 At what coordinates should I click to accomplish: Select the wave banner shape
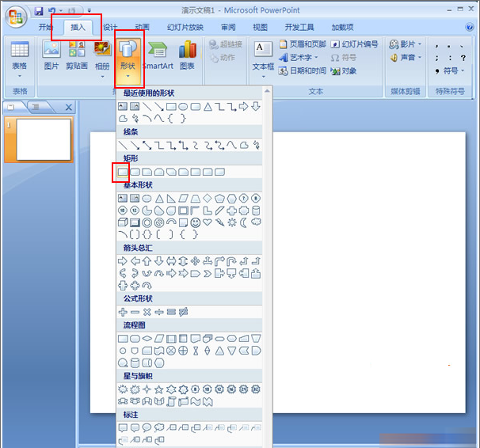coord(196,401)
